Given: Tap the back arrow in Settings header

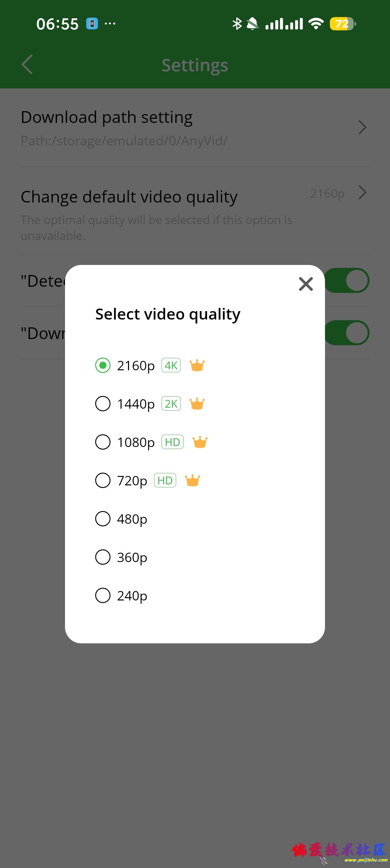Looking at the screenshot, I should coord(27,64).
